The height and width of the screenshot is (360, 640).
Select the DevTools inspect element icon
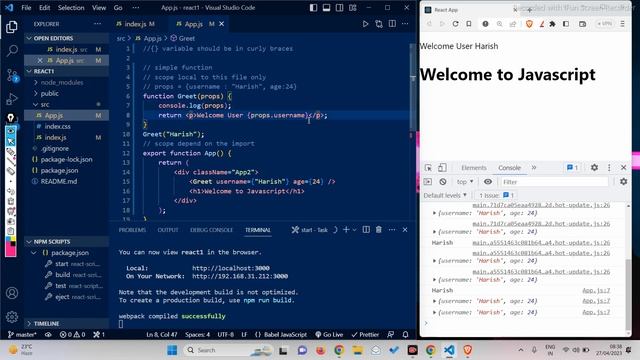pos(428,168)
